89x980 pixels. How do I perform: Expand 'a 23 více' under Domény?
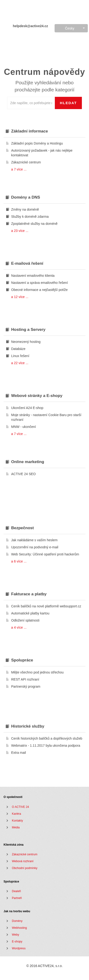[19, 231]
